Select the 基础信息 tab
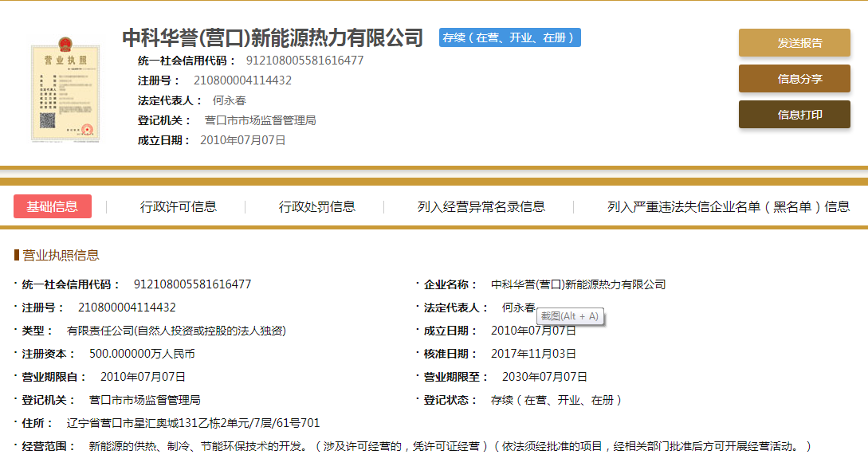The height and width of the screenshot is (474, 868). pos(53,206)
